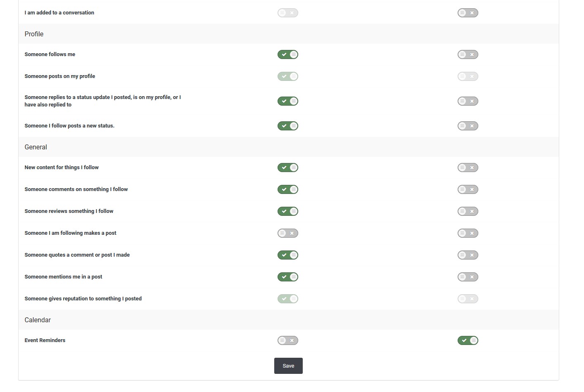Toggle second switch for 'I am added to a conversation'
584x392 pixels.
click(468, 13)
